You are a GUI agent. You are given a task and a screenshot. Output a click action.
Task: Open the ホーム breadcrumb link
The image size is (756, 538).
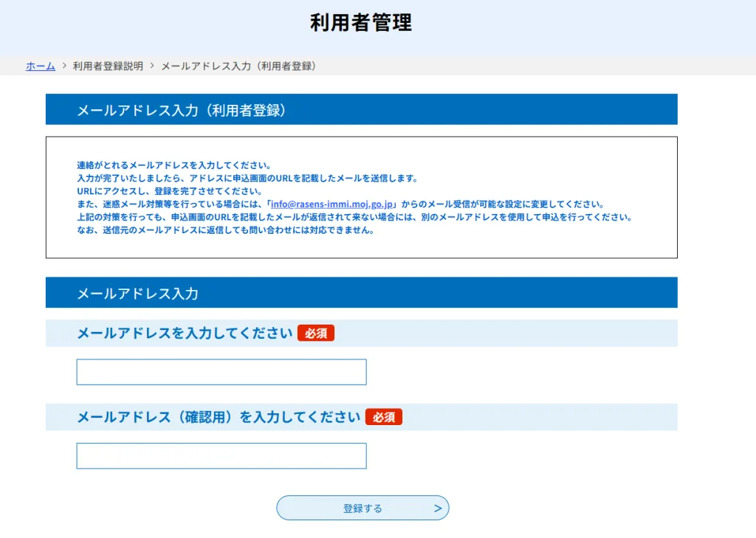[41, 66]
